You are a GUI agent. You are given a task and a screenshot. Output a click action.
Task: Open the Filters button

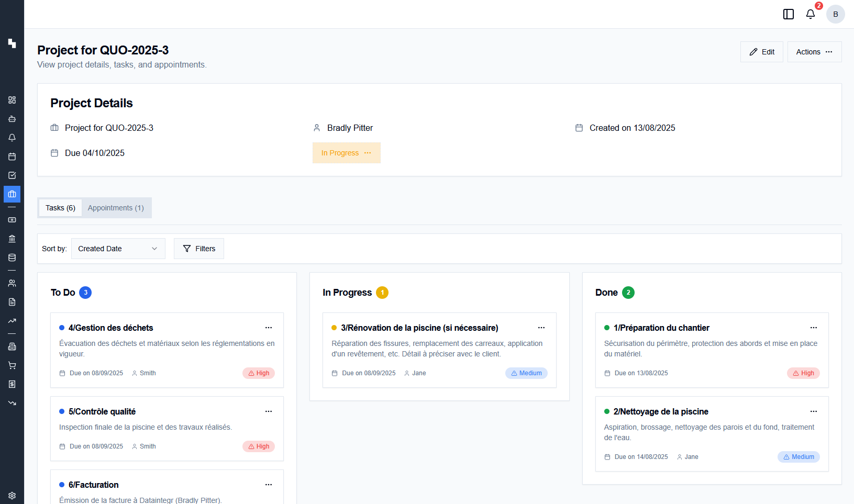pyautogui.click(x=199, y=249)
